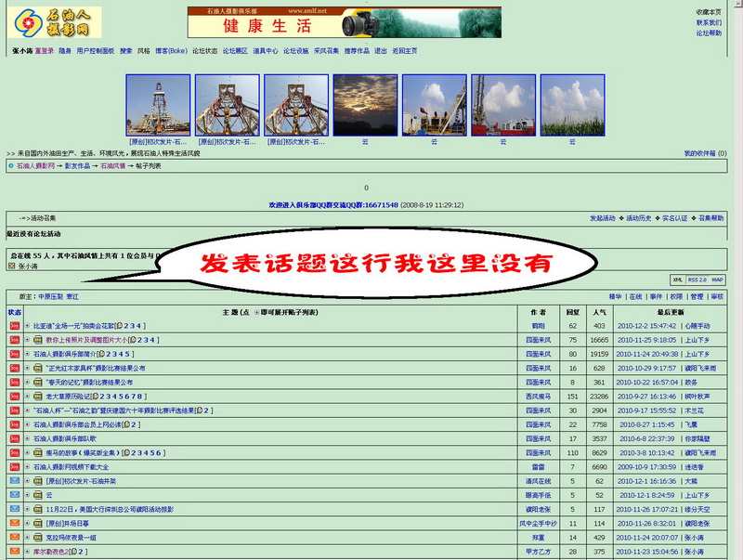Click 影友作品 in the breadcrumb
The height and width of the screenshot is (560, 743).
[x=77, y=166]
